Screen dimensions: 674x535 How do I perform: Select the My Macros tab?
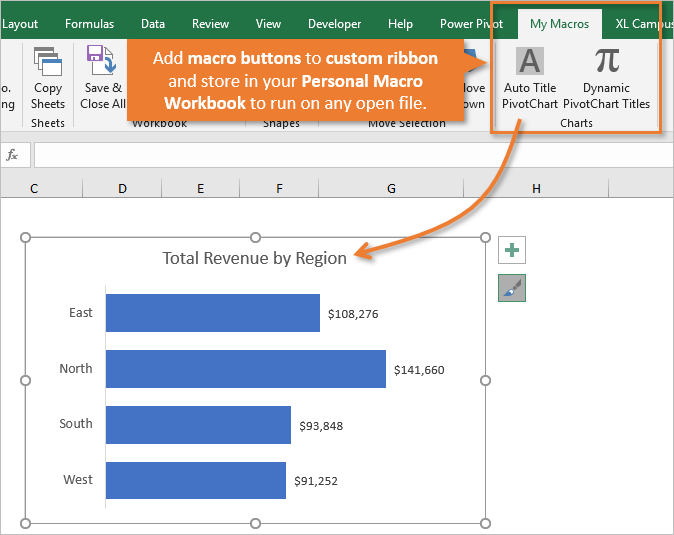click(559, 24)
